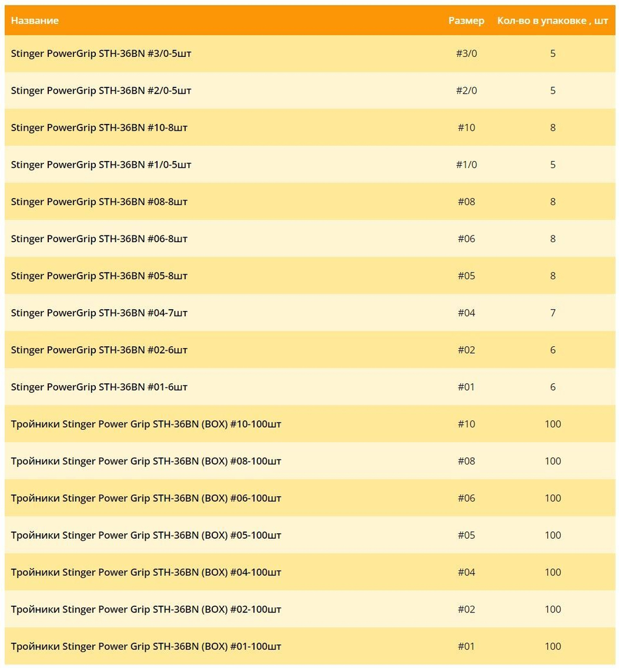The height and width of the screenshot is (672, 619).
Task: Select Тройники Stinger Power Grip (BOX) #08-100шт
Action: (146, 461)
